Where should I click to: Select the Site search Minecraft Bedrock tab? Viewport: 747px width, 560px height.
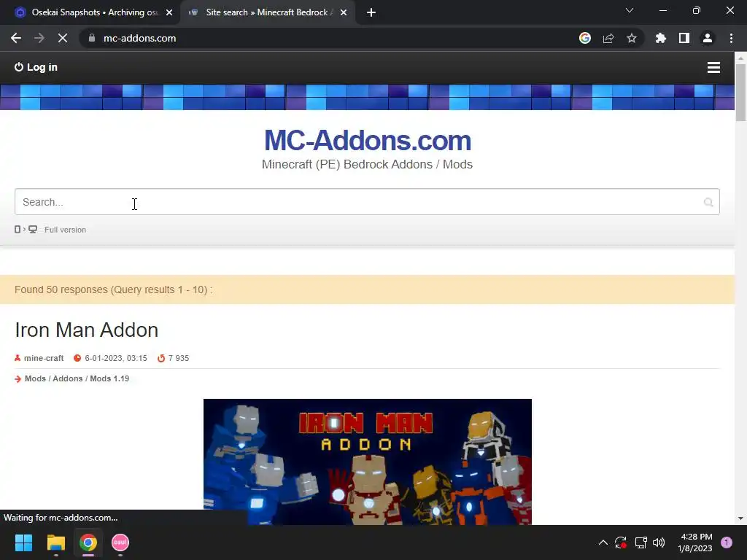(x=267, y=13)
